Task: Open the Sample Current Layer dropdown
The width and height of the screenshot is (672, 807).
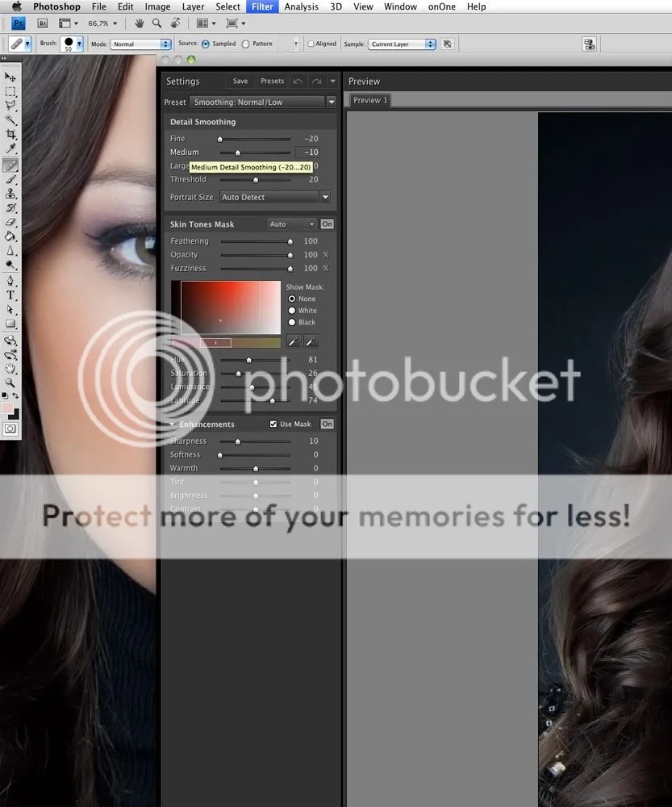Action: click(402, 44)
